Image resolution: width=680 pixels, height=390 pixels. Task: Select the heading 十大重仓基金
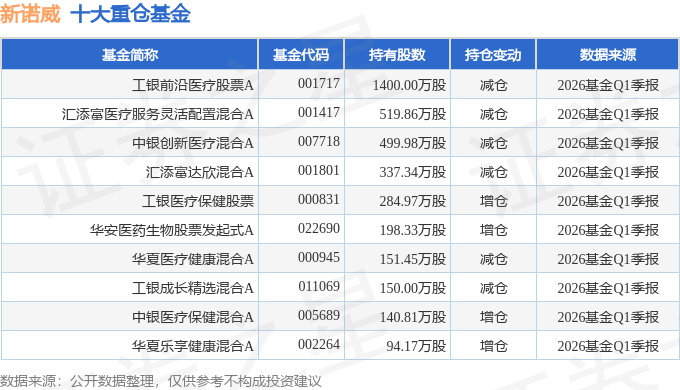tap(130, 14)
